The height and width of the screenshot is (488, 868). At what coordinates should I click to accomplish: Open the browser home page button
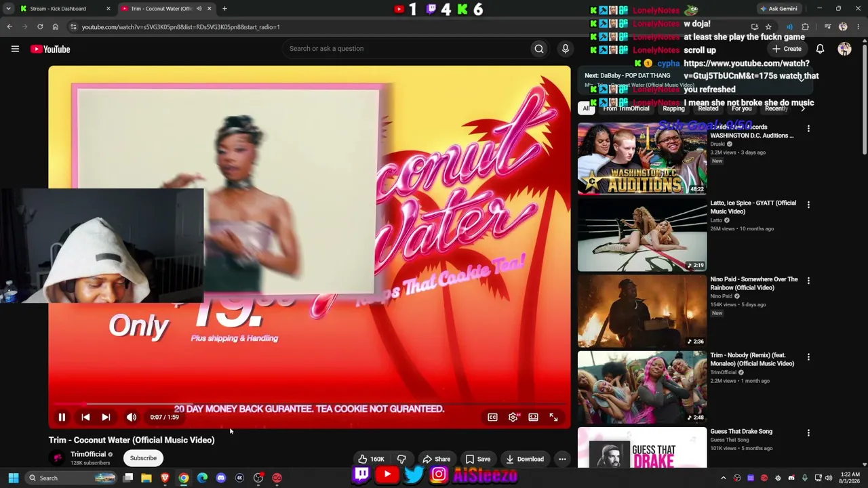point(56,27)
